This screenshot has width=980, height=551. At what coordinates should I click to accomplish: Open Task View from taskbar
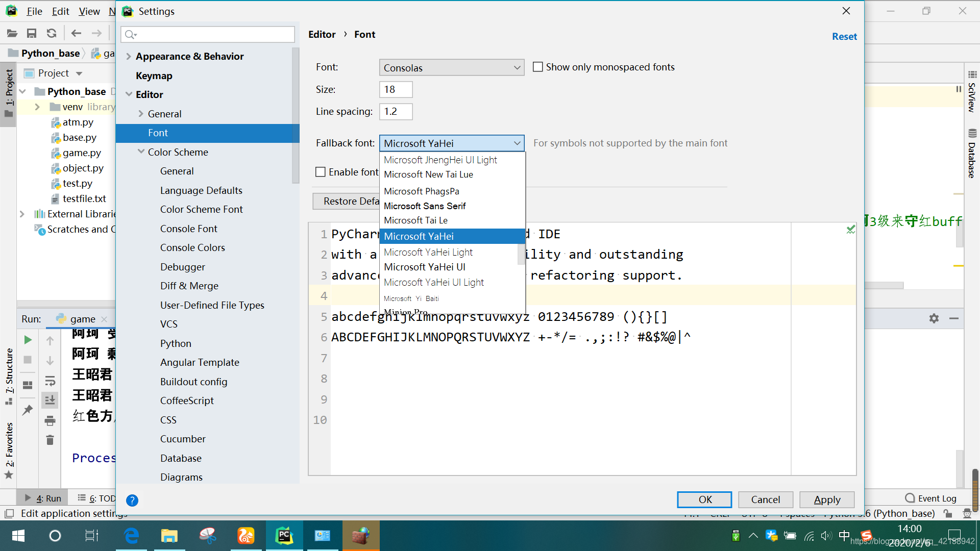tap(92, 536)
